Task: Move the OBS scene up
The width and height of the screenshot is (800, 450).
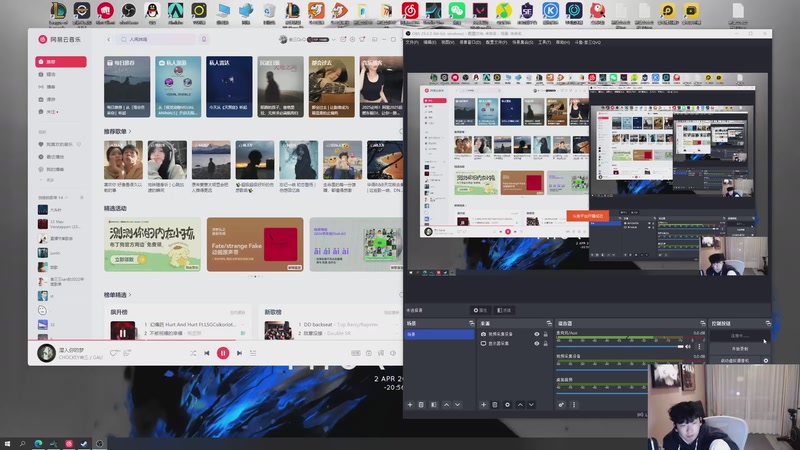Action: click(x=446, y=405)
